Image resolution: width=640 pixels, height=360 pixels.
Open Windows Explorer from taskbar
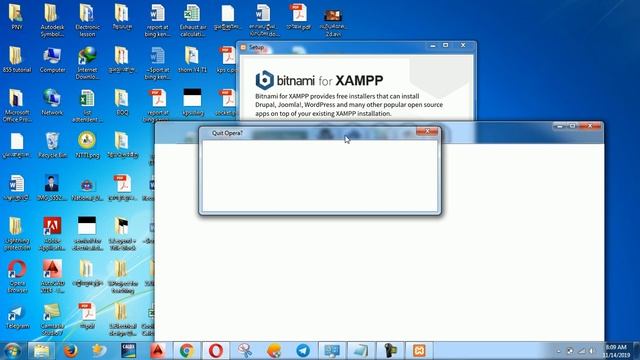click(x=41, y=351)
